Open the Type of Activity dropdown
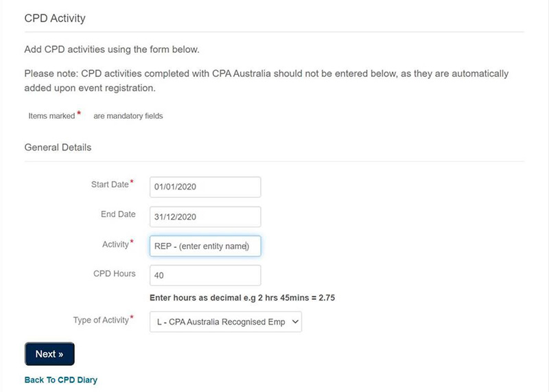549x392 pixels. pyautogui.click(x=226, y=321)
